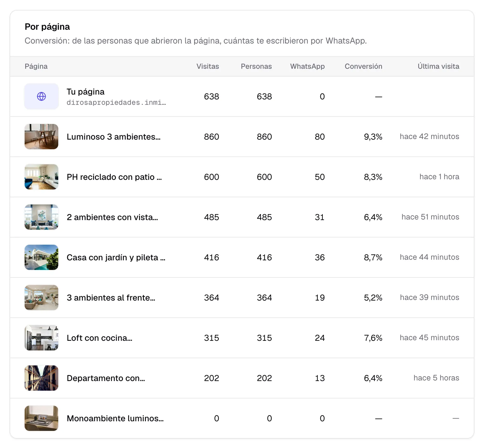Open the Loft con cocina thumbnail
Screen dimensions: 484x448
(x=41, y=338)
